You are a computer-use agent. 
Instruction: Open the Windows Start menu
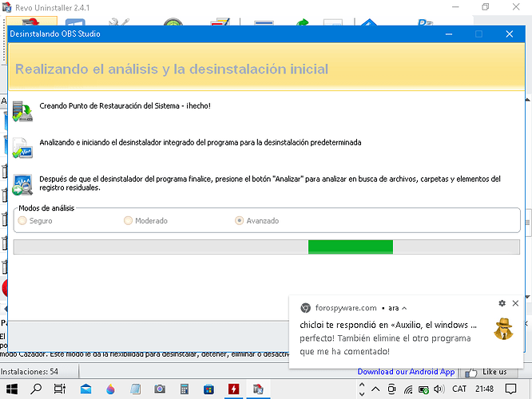pos(12,389)
